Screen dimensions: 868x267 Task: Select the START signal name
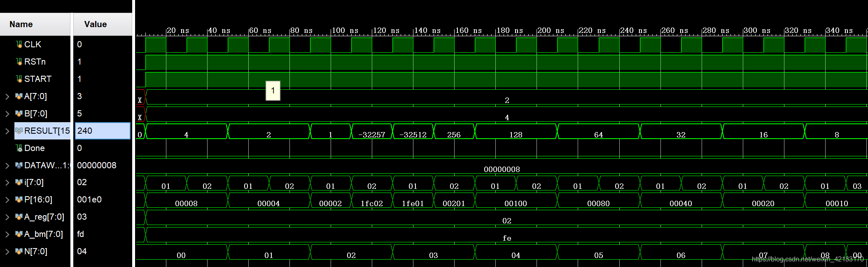click(38, 79)
